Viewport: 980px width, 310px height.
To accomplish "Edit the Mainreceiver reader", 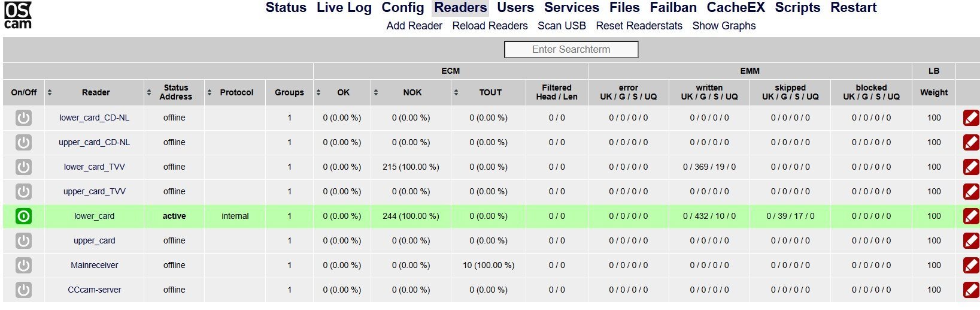I will coord(971,266).
